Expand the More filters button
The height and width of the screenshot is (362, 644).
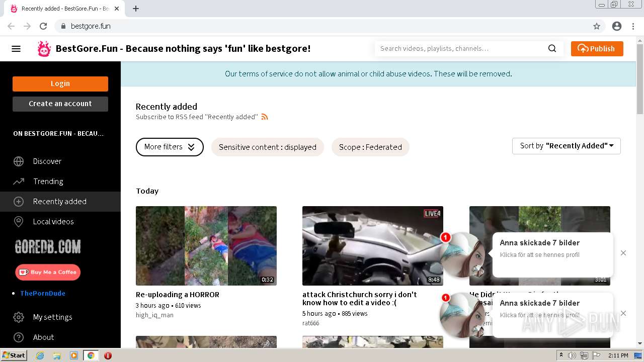point(170,147)
